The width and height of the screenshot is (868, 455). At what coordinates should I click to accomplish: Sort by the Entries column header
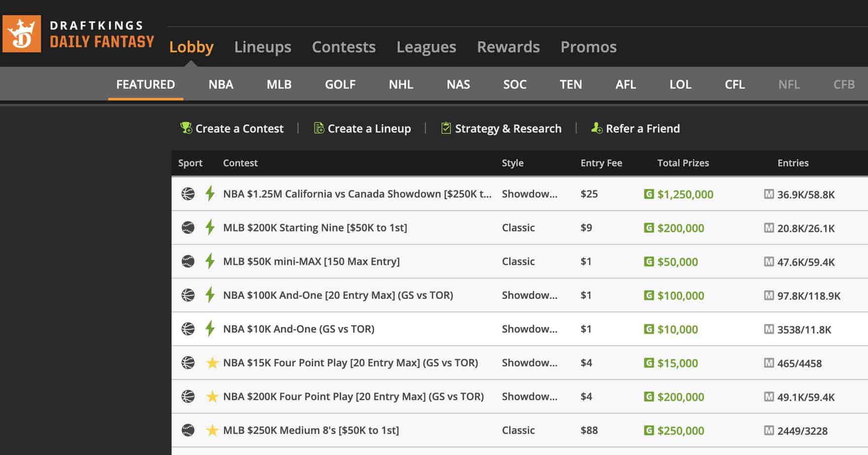793,163
